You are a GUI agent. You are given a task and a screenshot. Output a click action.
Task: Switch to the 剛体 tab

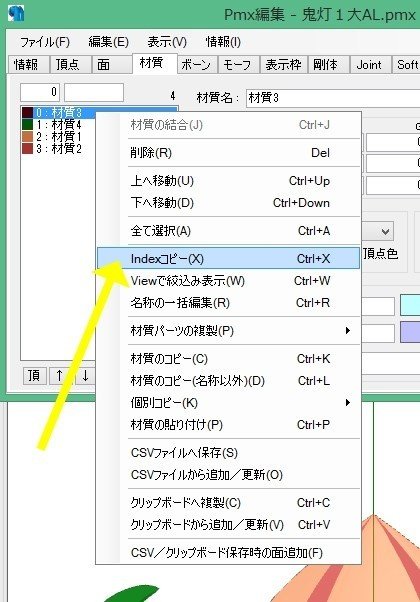coord(328,64)
